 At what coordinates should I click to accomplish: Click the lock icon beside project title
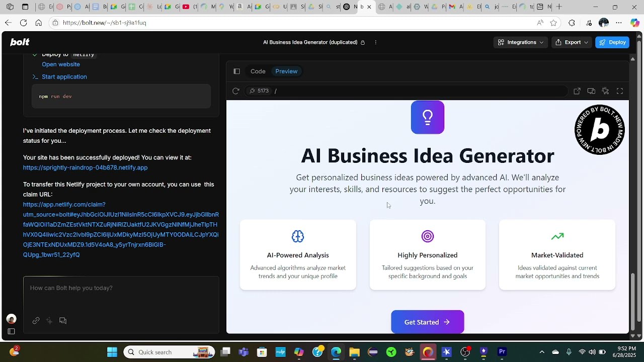[x=363, y=42]
